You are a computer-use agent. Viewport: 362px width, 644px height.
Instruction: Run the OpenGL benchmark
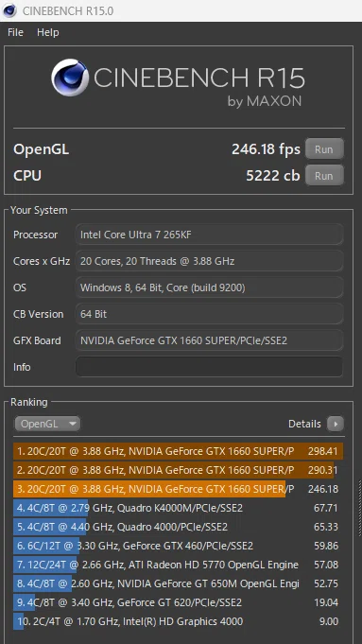[x=324, y=149]
